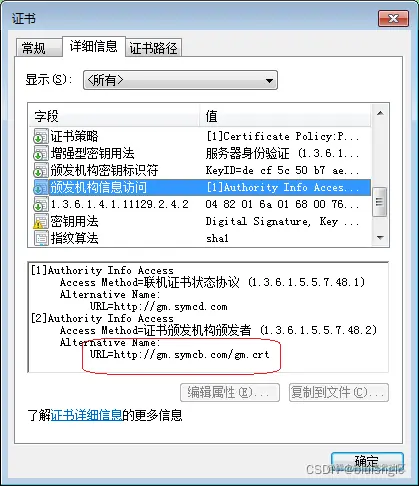Click the 复制到文件 button

click(339, 393)
